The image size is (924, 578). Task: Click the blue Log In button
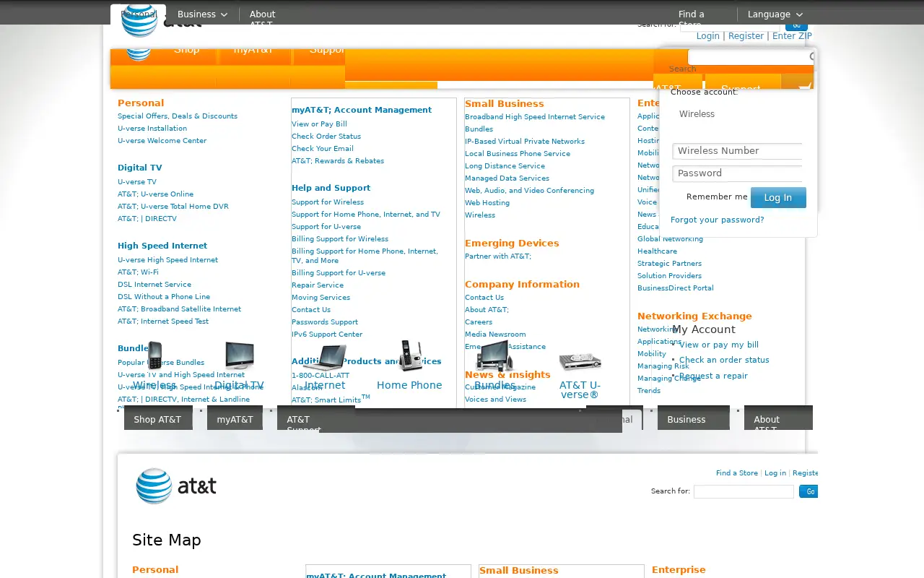tap(778, 197)
